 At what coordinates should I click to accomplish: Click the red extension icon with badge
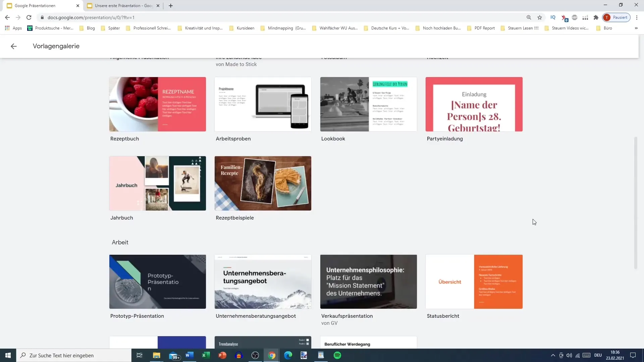pyautogui.click(x=564, y=18)
